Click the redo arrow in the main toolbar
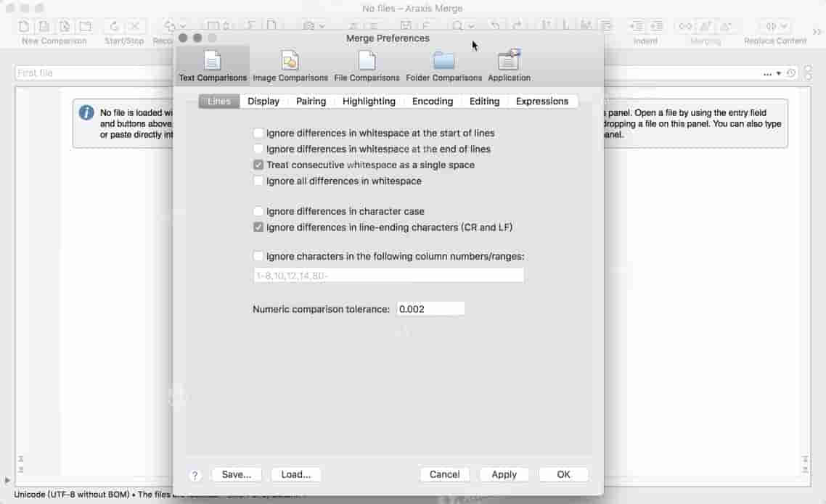 518,25
